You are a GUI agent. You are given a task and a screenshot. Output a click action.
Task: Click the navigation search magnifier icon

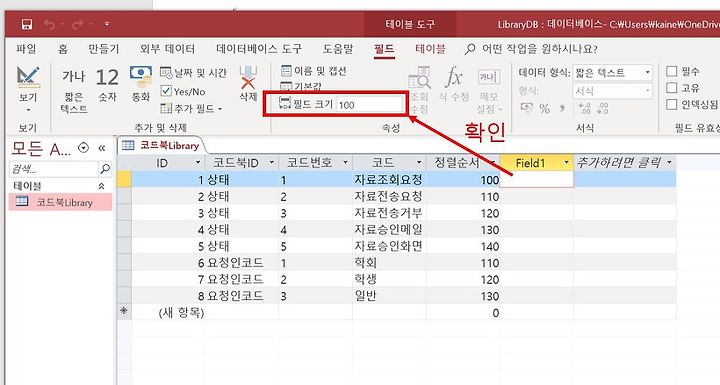point(105,169)
